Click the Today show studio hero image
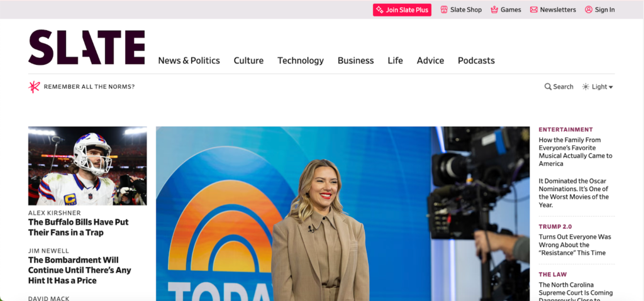644x301 pixels. click(x=343, y=214)
